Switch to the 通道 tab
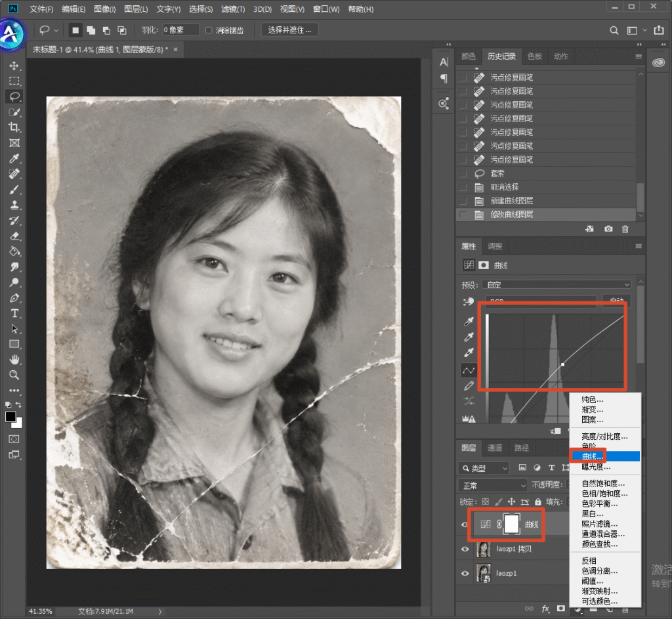This screenshot has width=672, height=619. tap(495, 448)
